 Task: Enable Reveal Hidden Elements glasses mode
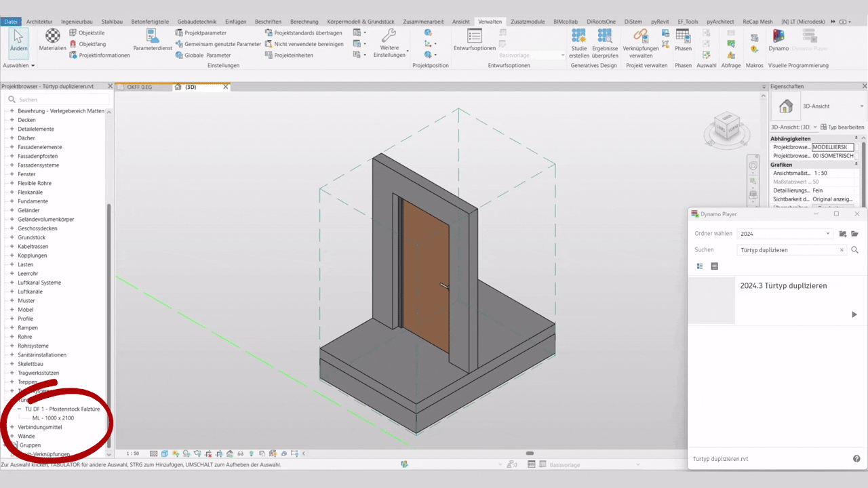point(241,453)
